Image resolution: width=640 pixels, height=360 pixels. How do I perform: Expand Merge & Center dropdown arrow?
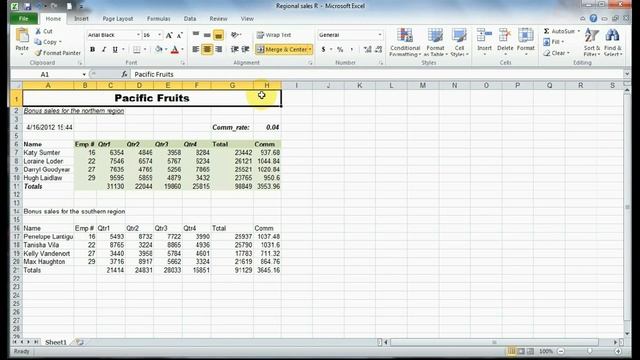(310, 49)
